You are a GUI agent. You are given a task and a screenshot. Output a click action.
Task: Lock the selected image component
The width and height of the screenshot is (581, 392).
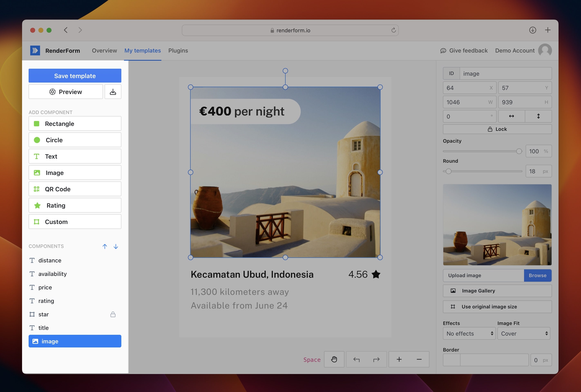pos(497,129)
